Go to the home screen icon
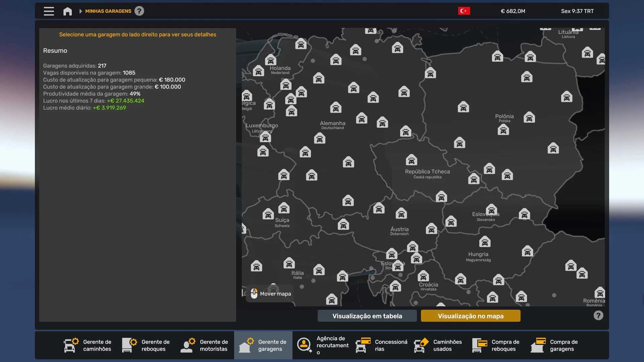Image resolution: width=644 pixels, height=362 pixels. click(x=67, y=11)
